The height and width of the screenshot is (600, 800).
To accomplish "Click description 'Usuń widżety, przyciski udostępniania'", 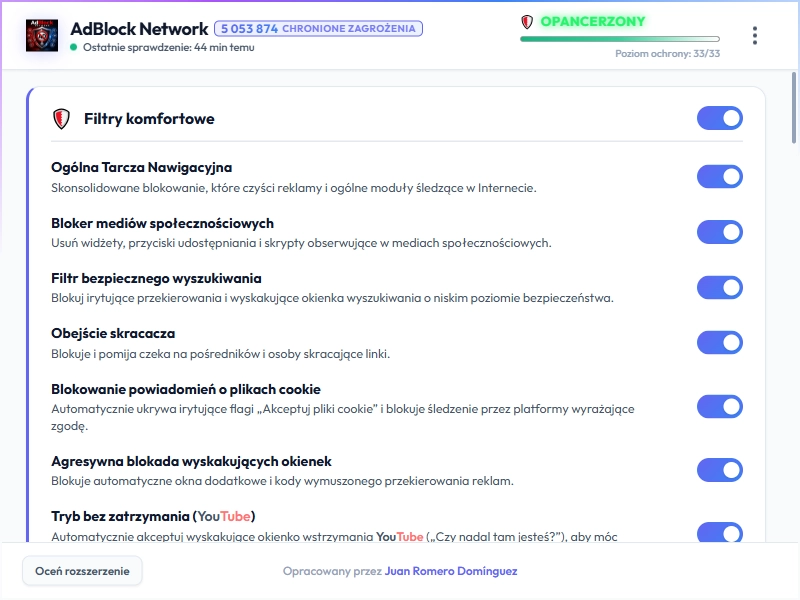I will coord(301,243).
